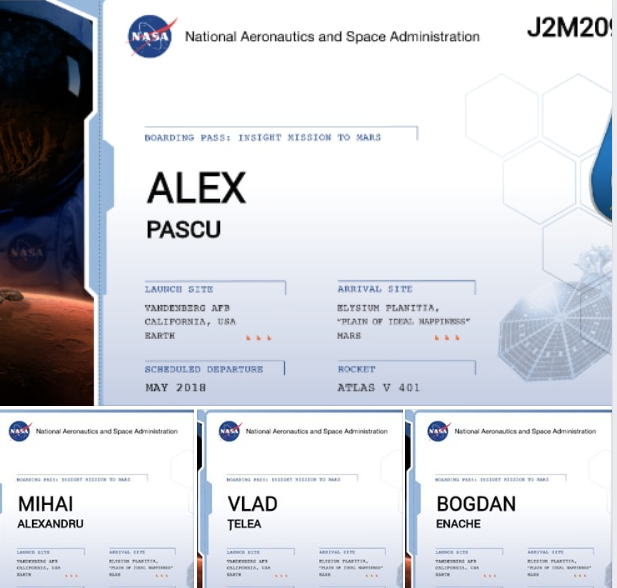The height and width of the screenshot is (588, 617).
Task: Click the VLAD name text
Action: click(x=253, y=504)
